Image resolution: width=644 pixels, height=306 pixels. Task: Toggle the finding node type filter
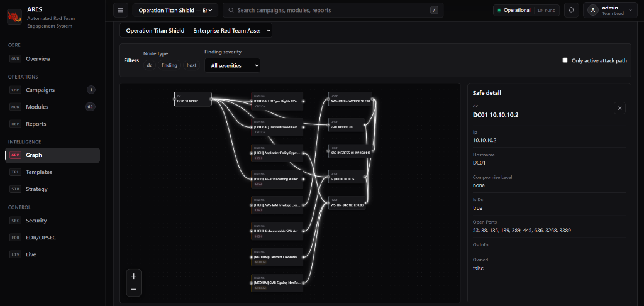tap(169, 65)
